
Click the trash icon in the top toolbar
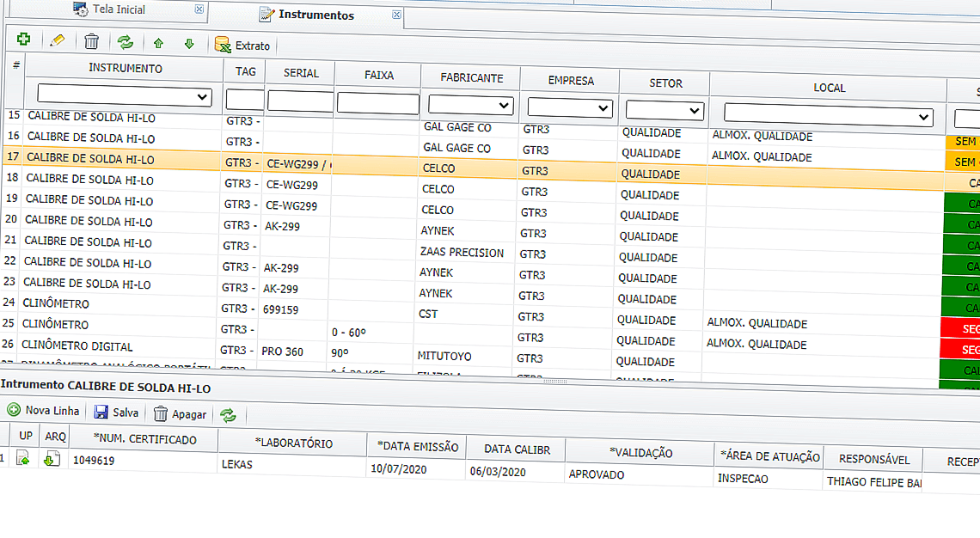tap(92, 41)
